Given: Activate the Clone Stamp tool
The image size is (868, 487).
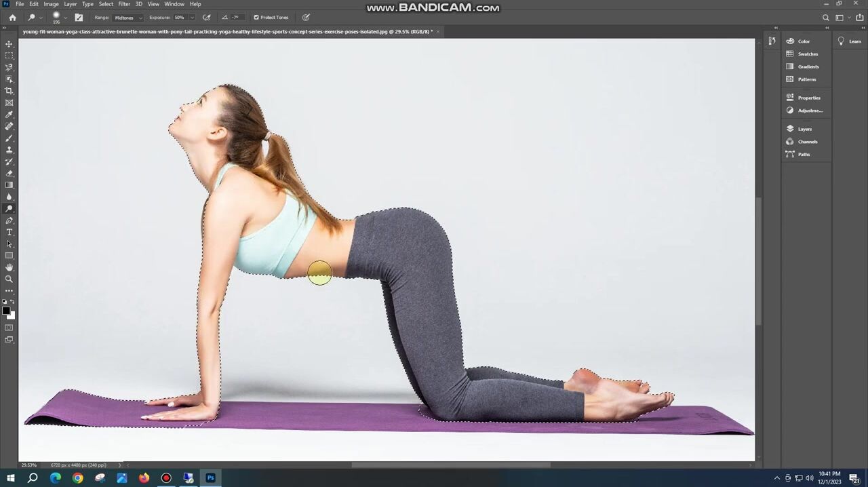Looking at the screenshot, I should click(x=9, y=150).
